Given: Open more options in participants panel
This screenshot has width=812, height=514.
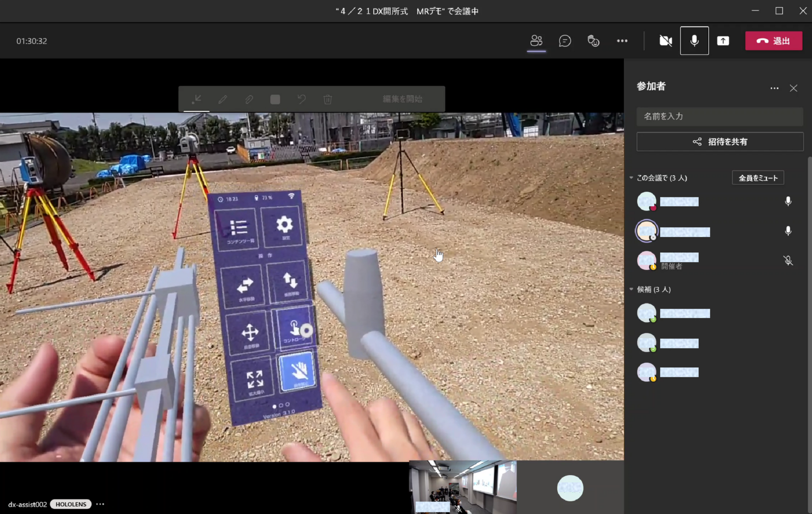Looking at the screenshot, I should (x=774, y=88).
